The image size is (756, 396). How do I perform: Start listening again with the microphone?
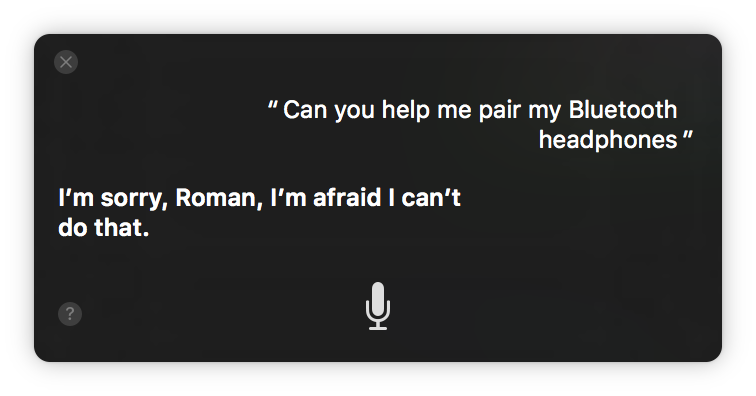coord(378,306)
